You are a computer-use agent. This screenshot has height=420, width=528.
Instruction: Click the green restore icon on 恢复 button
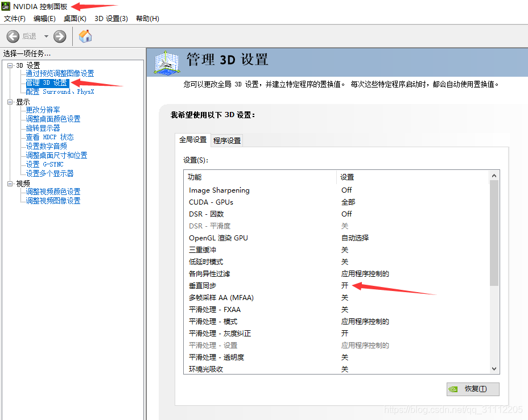click(x=453, y=389)
